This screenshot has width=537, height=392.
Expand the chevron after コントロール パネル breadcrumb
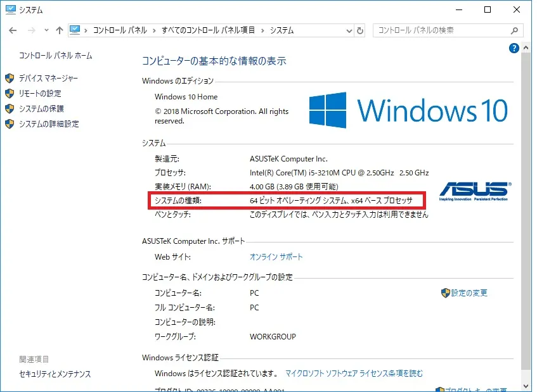pos(154,31)
